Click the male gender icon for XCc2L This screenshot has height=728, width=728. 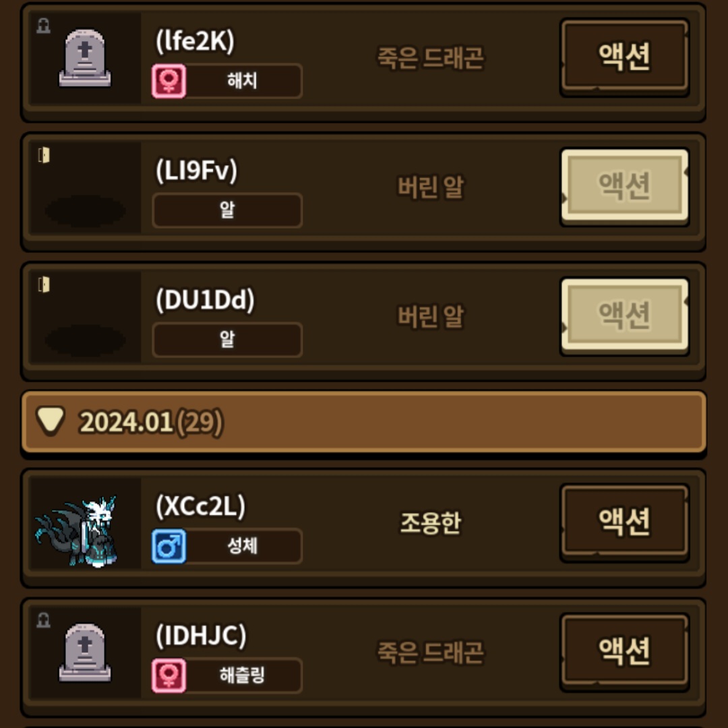tap(169, 547)
